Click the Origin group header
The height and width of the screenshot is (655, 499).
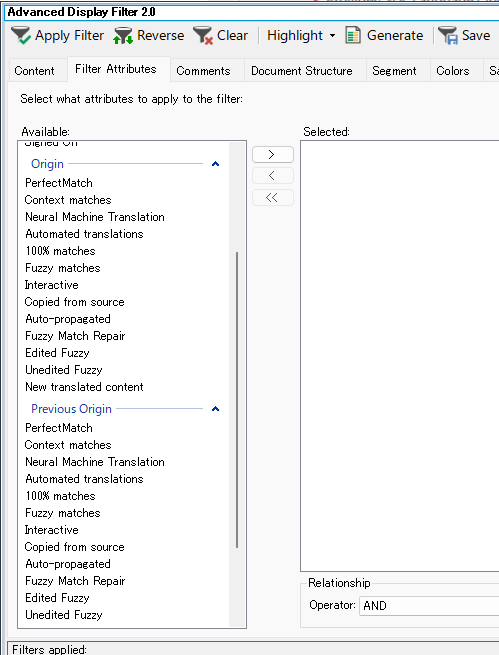click(x=47, y=164)
